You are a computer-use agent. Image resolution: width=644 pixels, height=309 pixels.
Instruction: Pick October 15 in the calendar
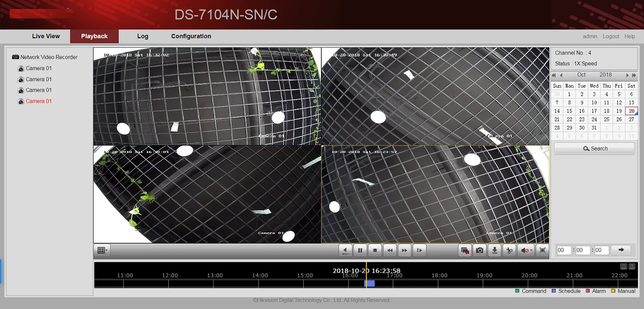pos(569,111)
